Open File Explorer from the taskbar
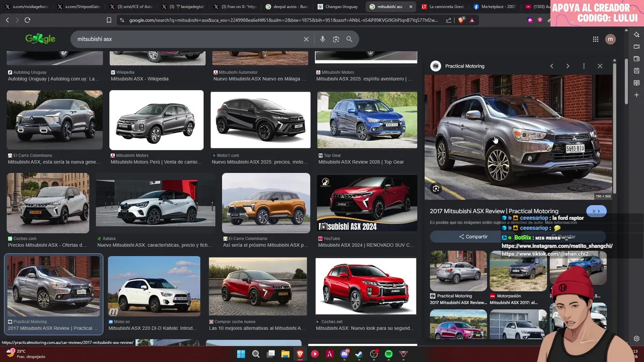The width and height of the screenshot is (644, 362). [x=285, y=354]
